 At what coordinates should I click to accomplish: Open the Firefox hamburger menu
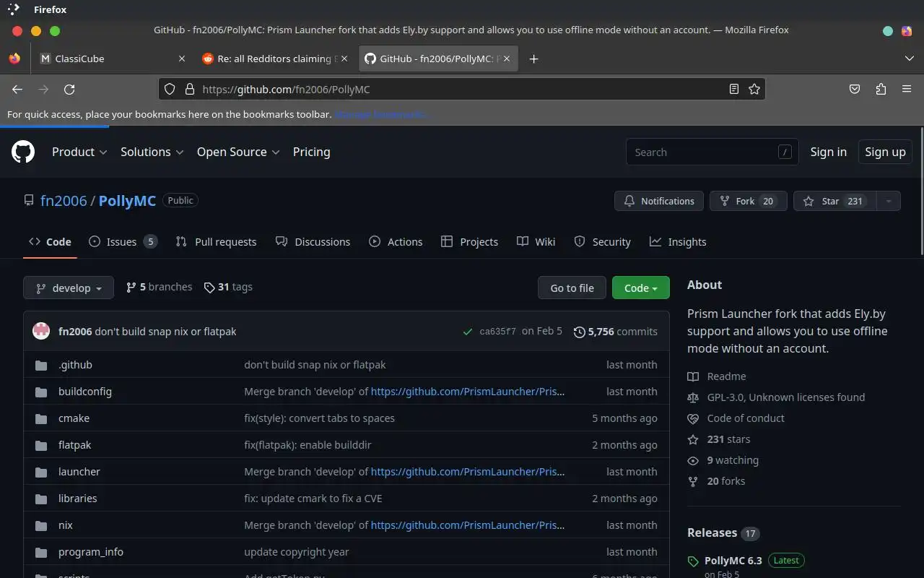pyautogui.click(x=907, y=89)
